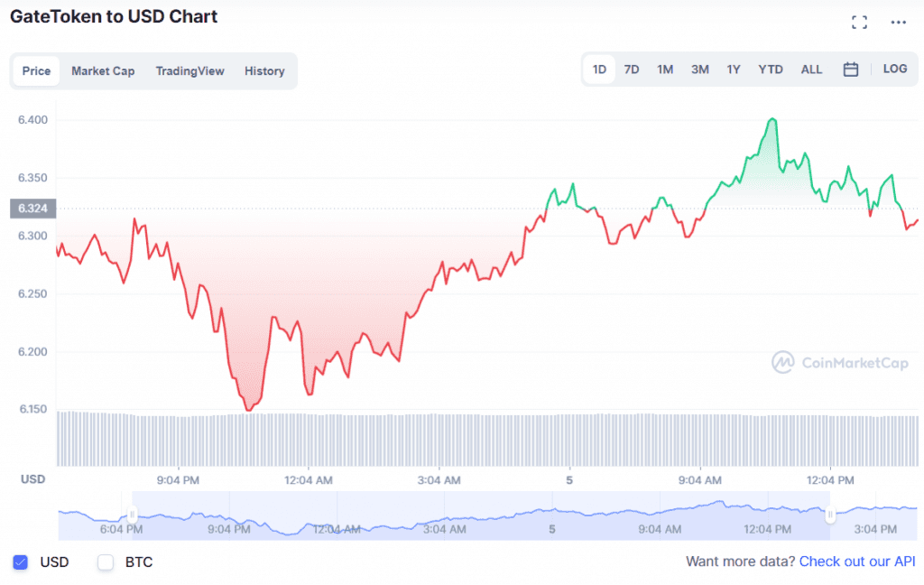Uncheck the USD checkbox

pos(21,562)
